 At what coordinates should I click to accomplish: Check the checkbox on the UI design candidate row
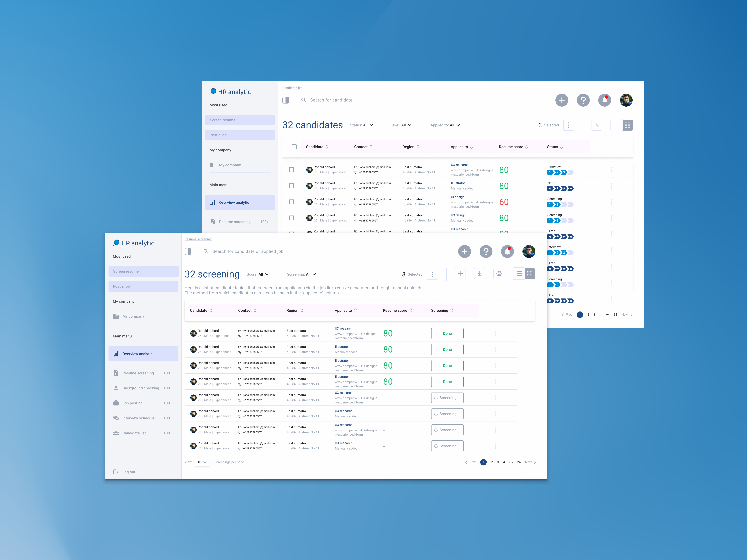click(291, 202)
